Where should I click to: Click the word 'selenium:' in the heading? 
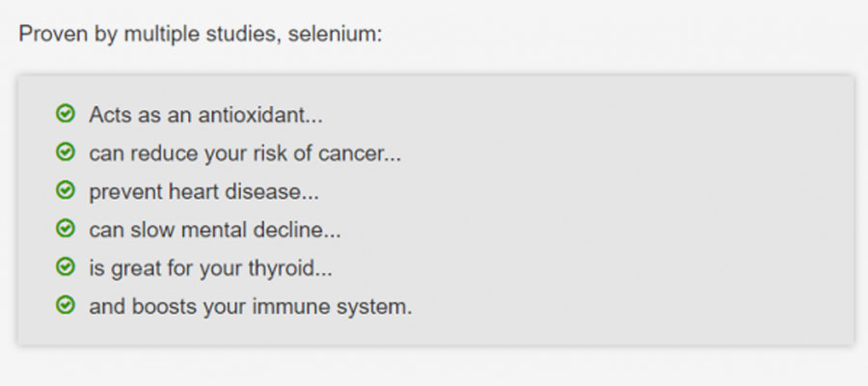tap(335, 34)
